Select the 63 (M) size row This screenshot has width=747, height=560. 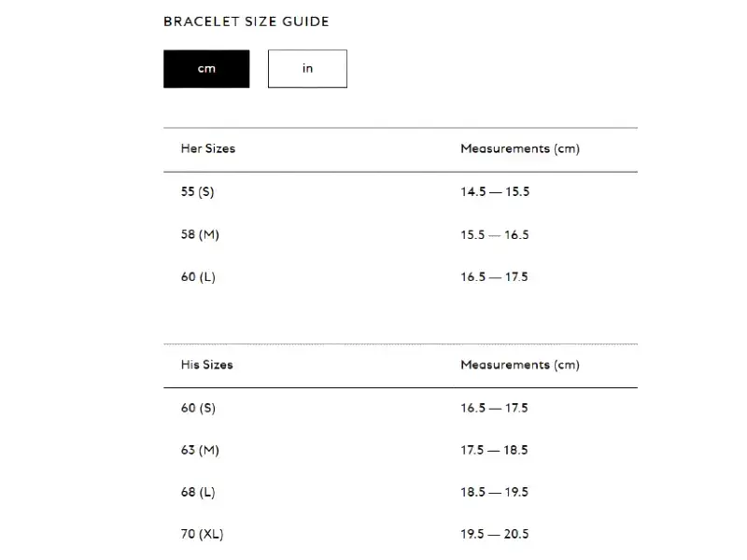[200, 450]
